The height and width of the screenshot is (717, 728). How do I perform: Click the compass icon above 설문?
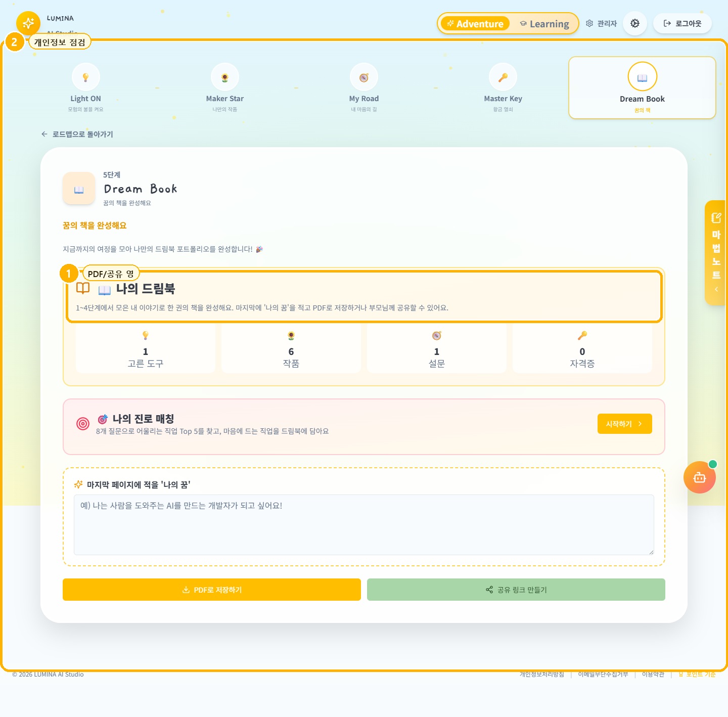(437, 335)
